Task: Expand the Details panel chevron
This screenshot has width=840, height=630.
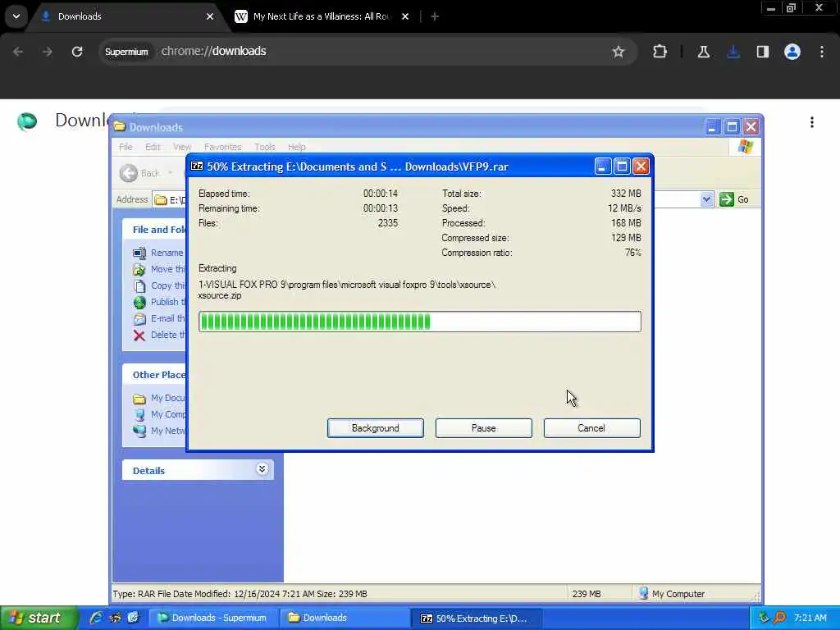Action: pyautogui.click(x=262, y=469)
